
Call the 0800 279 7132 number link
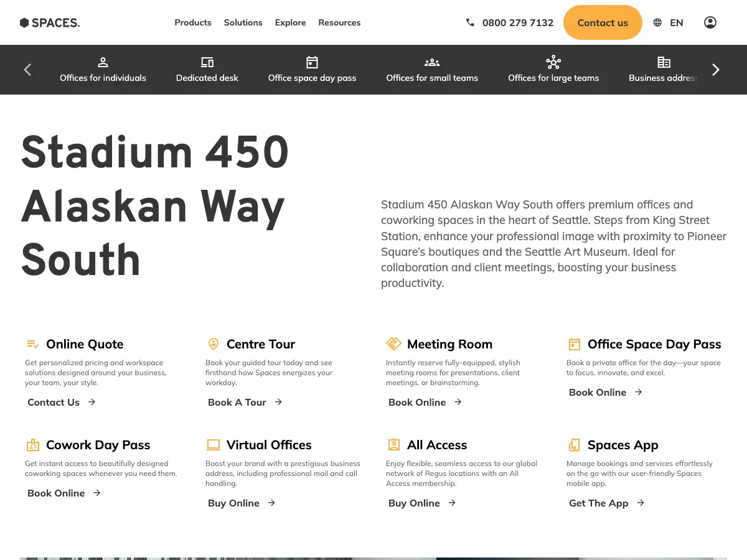tap(518, 22)
